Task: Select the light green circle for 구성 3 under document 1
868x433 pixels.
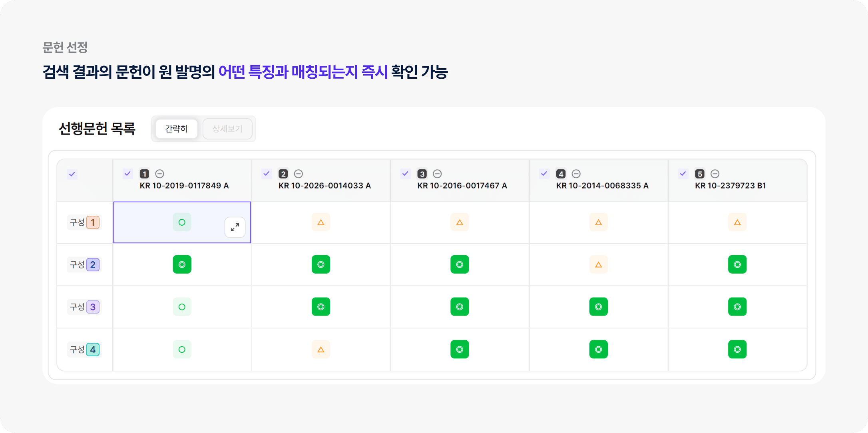Action: (182, 307)
